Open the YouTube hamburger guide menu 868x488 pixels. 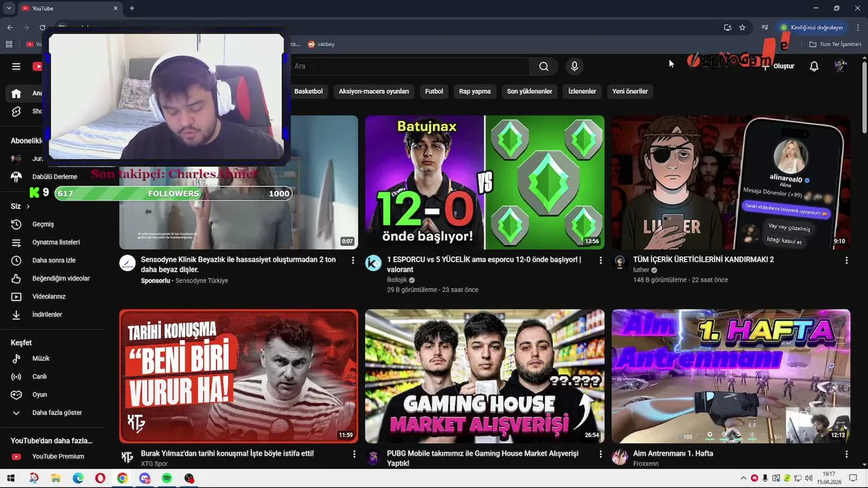pos(16,66)
